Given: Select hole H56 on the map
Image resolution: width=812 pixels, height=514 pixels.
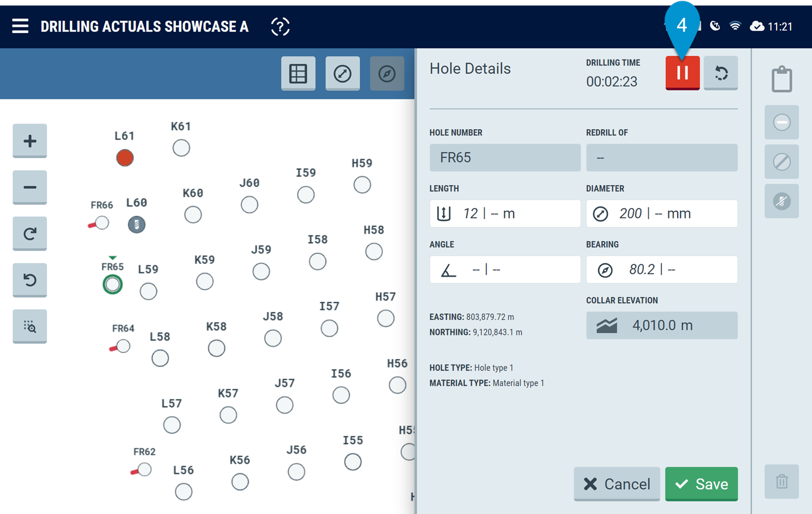Looking at the screenshot, I should coord(398,385).
